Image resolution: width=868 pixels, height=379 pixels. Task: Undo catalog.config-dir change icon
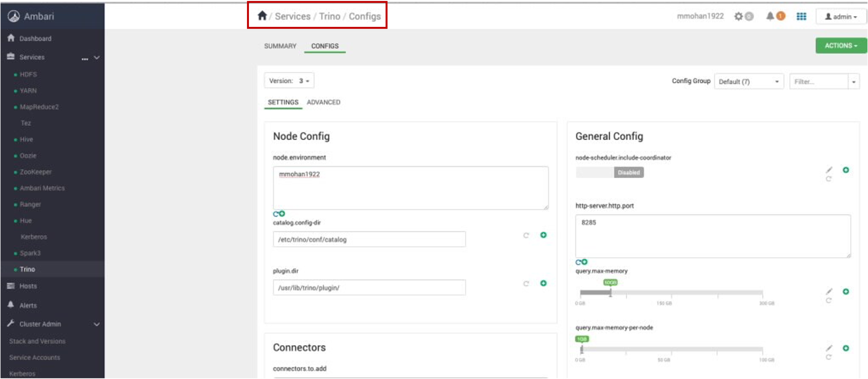[x=526, y=235]
